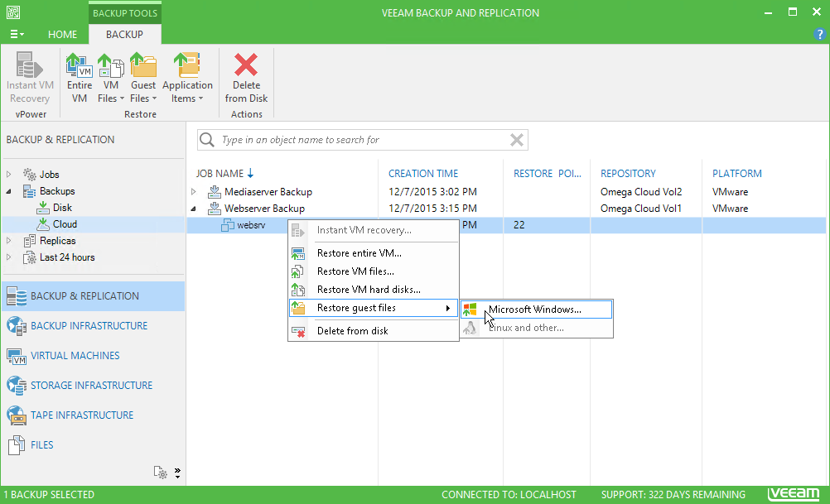Click the VM Files restore icon
830x504 pixels.
click(x=111, y=65)
